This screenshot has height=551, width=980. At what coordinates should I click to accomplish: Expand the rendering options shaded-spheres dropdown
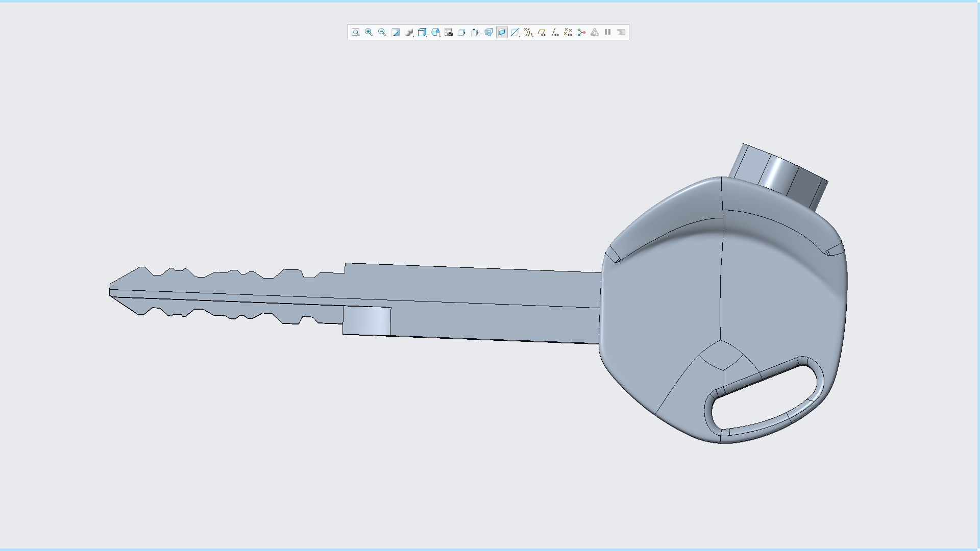pyautogui.click(x=409, y=32)
